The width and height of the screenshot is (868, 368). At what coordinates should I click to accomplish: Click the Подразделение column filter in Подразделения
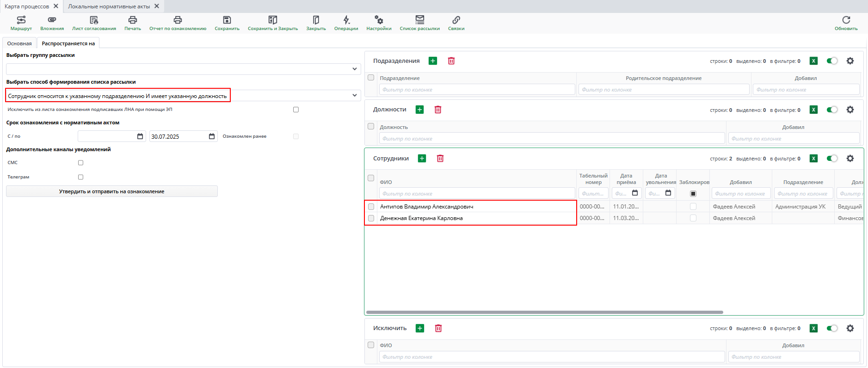[477, 90]
